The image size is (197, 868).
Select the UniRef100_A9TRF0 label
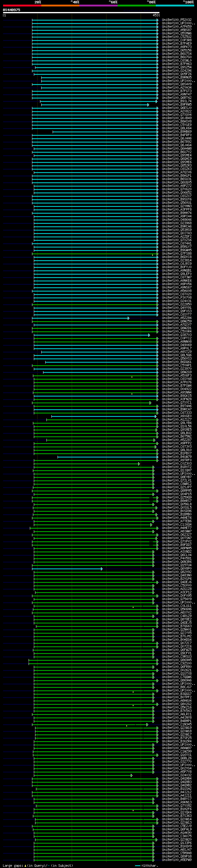click(x=177, y=460)
